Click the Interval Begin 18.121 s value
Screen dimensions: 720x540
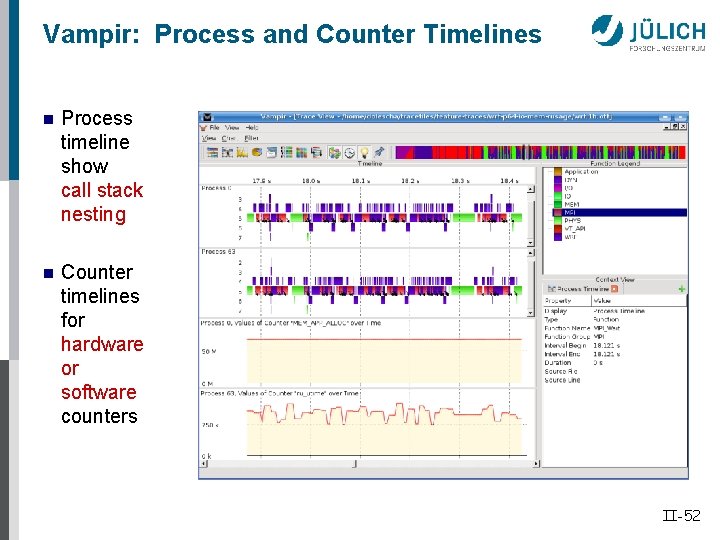click(607, 345)
